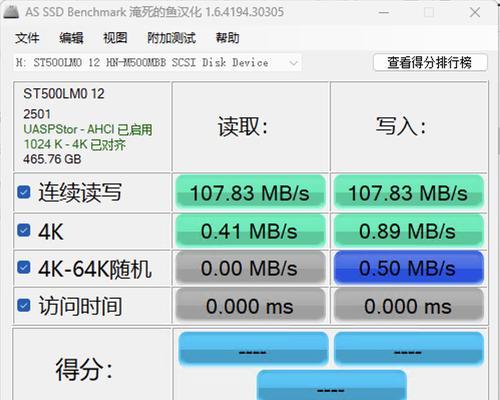Screen dimensions: 500x400
Task: Click the read score box under 读取
Action: point(253,349)
